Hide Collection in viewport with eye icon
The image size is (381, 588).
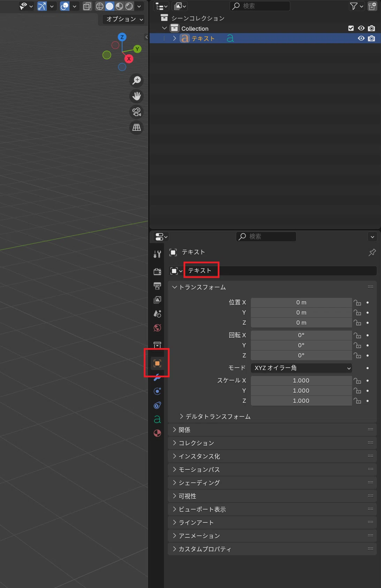(x=361, y=28)
